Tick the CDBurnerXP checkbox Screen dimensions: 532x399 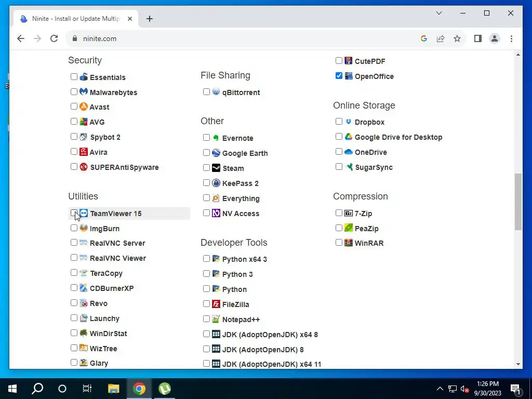[74, 288]
